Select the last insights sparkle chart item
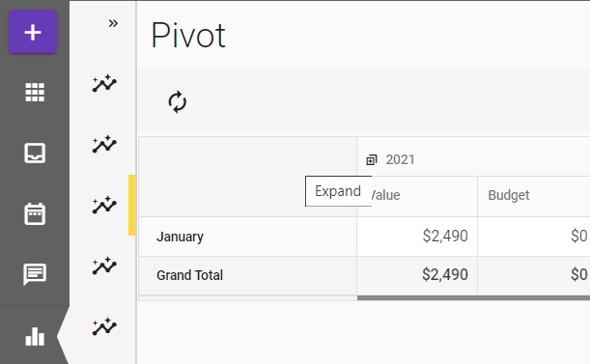Image resolution: width=590 pixels, height=364 pixels. [x=104, y=326]
